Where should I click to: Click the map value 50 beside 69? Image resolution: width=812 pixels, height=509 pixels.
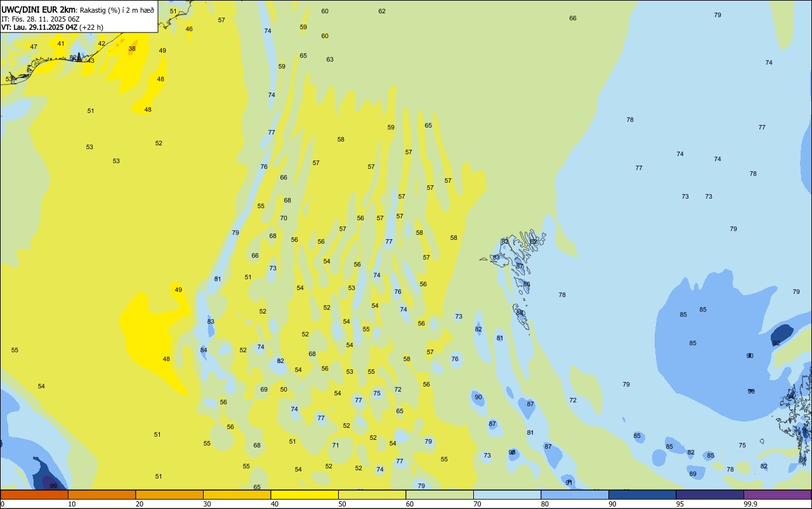point(284,390)
